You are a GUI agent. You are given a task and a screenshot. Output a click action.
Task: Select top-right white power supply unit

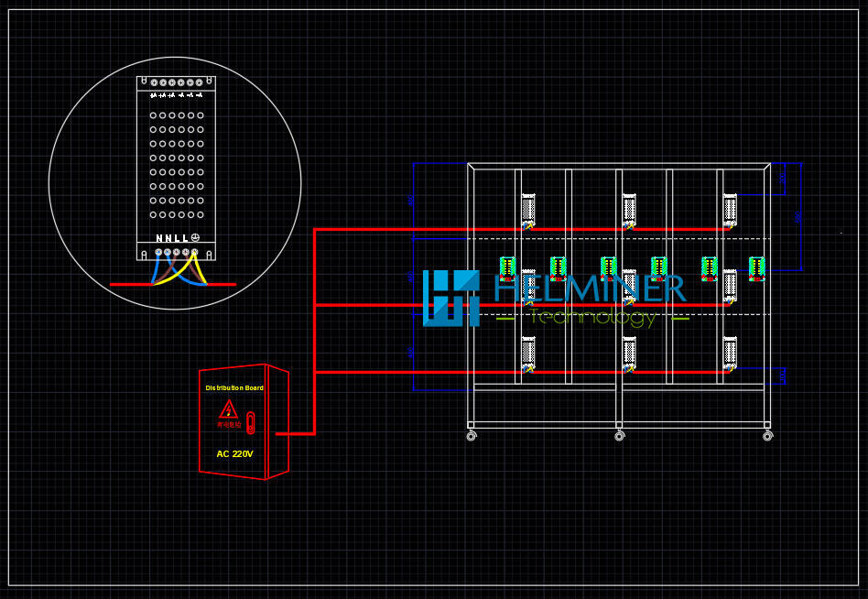point(730,209)
